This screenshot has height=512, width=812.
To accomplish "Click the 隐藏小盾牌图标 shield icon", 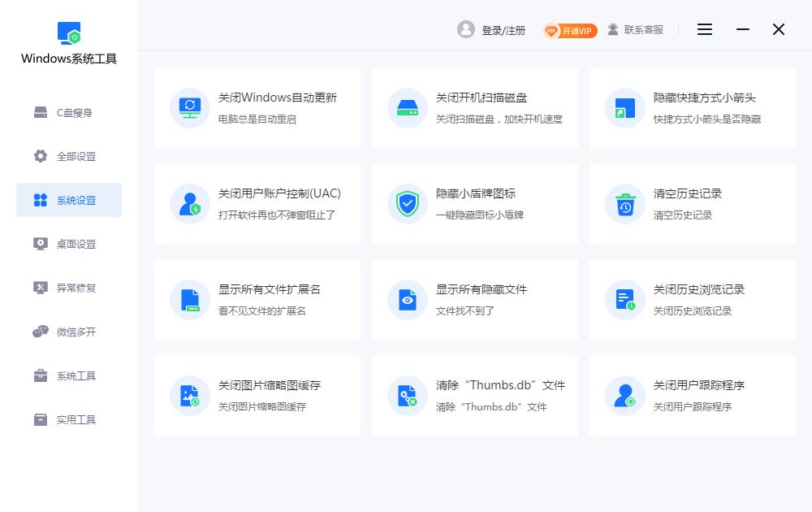I will (408, 204).
